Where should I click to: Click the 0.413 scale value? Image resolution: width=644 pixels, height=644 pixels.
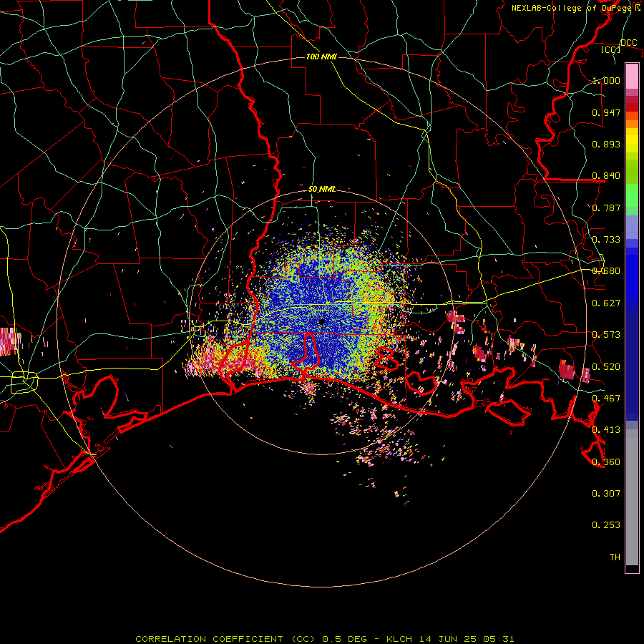click(x=606, y=430)
